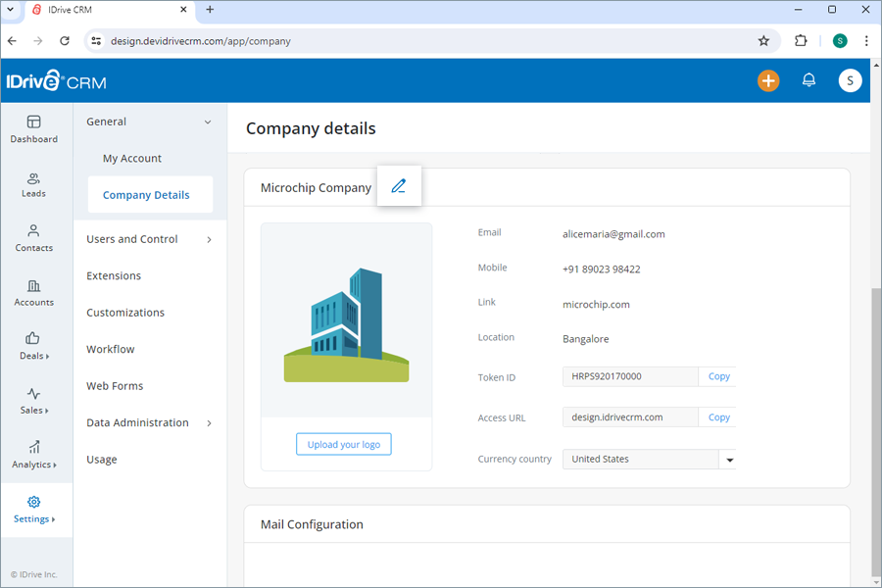Viewport: 882px width, 588px height.
Task: Navigate to Accounts in the sidebar
Action: click(35, 293)
